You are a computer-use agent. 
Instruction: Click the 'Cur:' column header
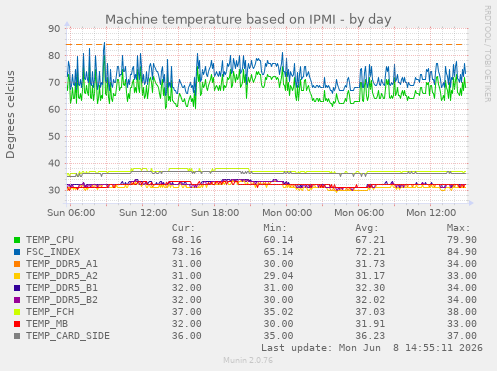coord(183,228)
